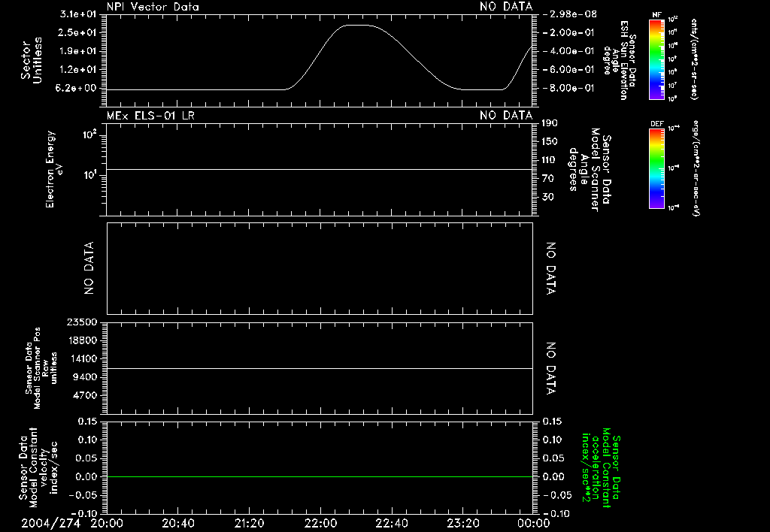The width and height of the screenshot is (770, 532).
Task: Click the '-0.05' tick on acceleration axis
Action: coord(557,495)
